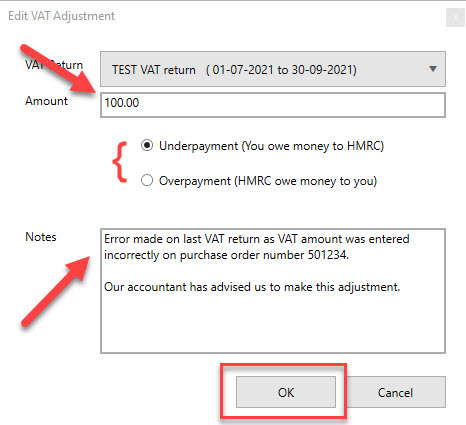Expand the VAT return selector using its arrow
This screenshot has height=425, width=466.
pos(433,69)
